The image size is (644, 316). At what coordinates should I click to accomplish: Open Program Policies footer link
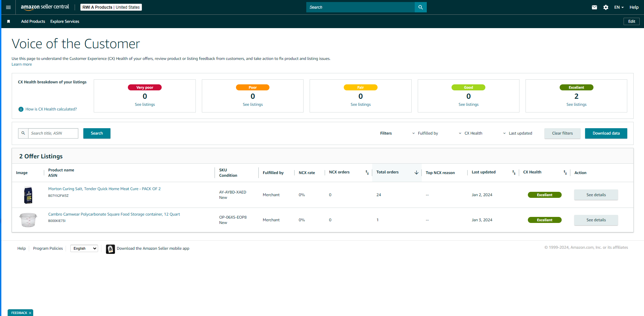[48, 248]
